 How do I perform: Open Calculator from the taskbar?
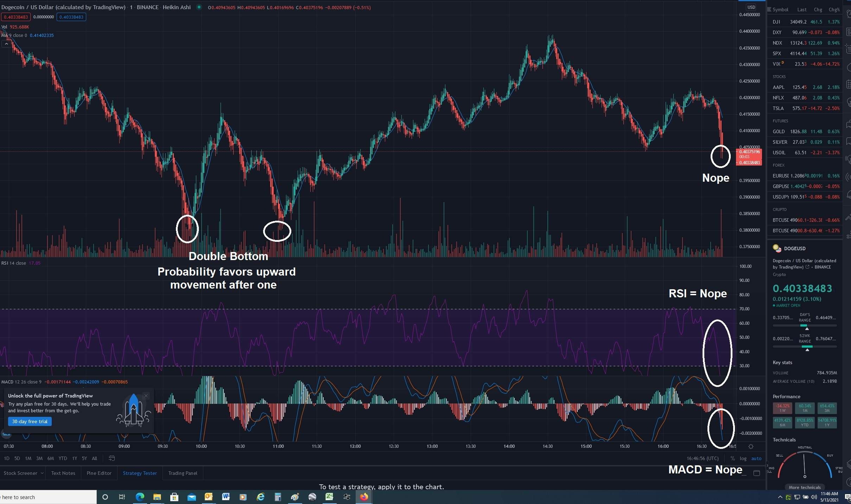[278, 497]
